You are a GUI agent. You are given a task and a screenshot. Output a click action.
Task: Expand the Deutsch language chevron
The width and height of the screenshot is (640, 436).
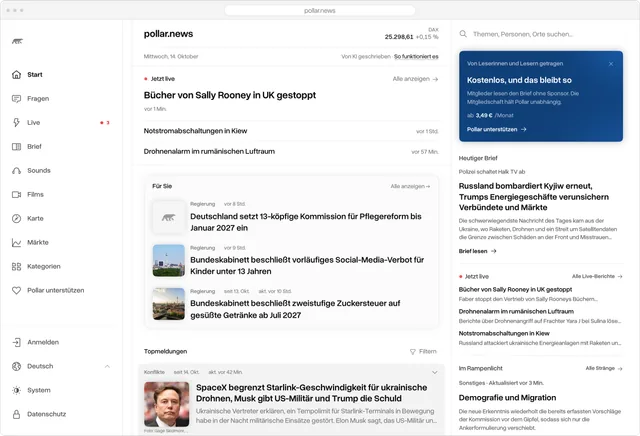(107, 366)
